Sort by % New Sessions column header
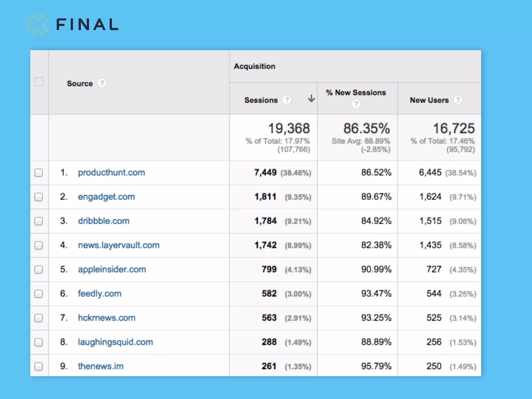This screenshot has width=532, height=399. coord(356,92)
